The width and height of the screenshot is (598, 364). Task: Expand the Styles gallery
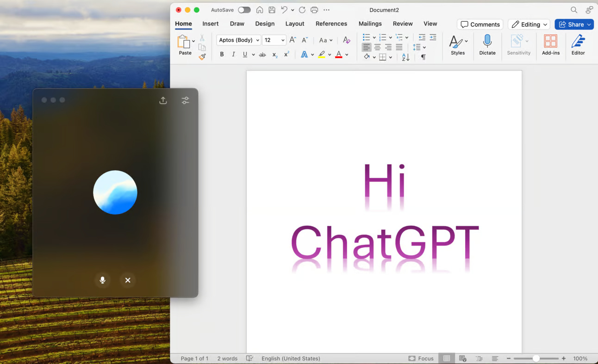click(x=458, y=45)
